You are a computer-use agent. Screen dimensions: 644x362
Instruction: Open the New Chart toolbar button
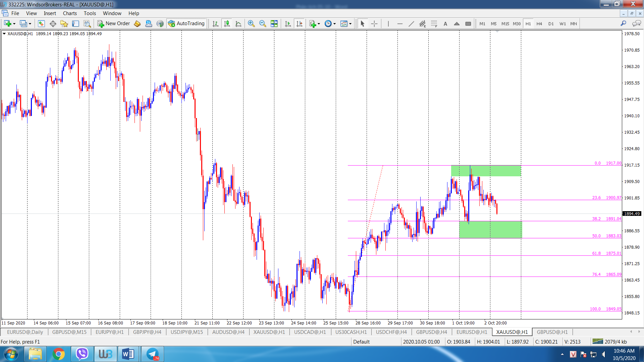8,23
